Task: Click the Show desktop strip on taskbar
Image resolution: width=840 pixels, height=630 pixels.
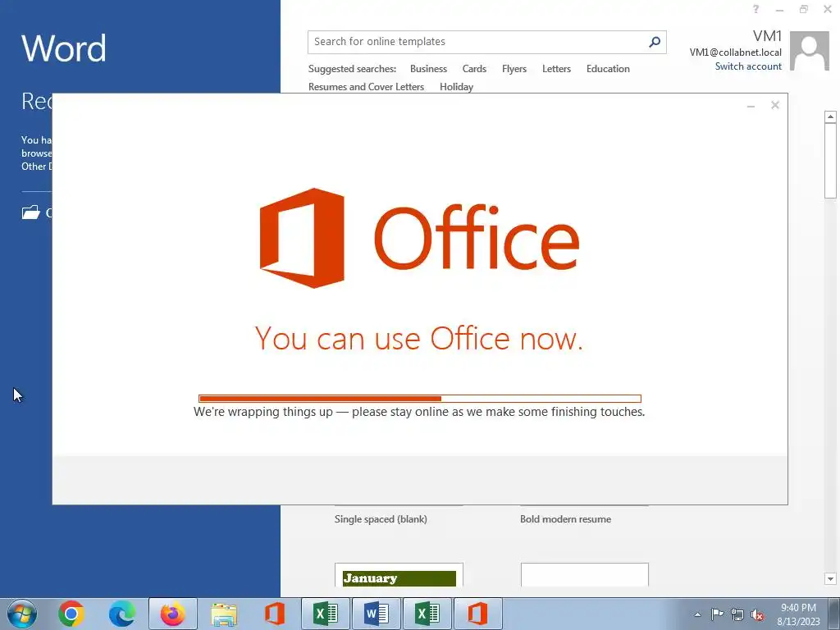Action: pyautogui.click(x=834, y=614)
